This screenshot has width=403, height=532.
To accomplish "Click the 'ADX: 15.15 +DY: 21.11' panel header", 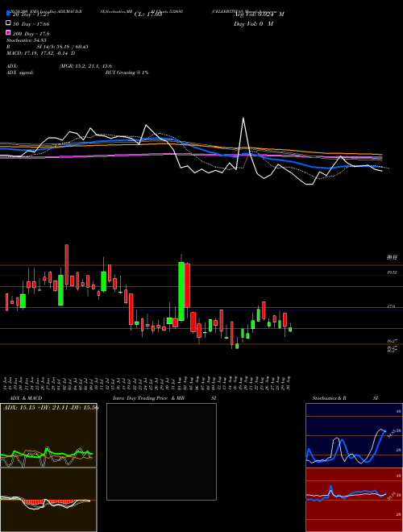I will 51,408.
